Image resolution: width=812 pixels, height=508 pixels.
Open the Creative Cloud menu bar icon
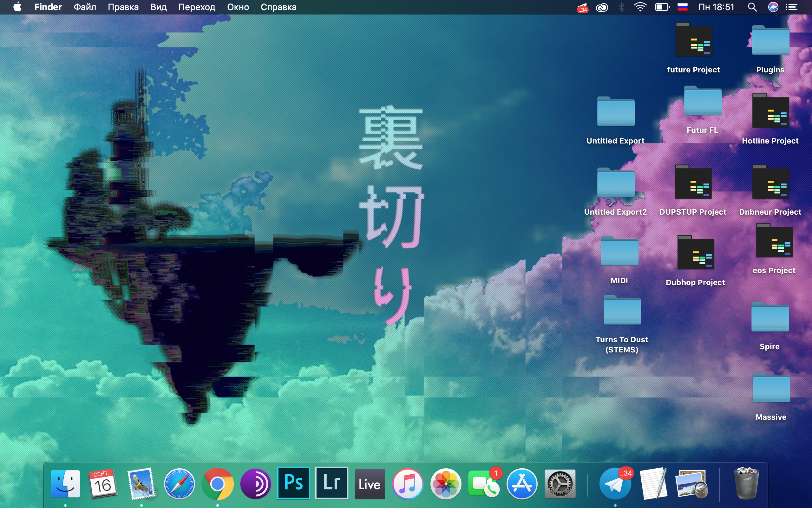(602, 7)
